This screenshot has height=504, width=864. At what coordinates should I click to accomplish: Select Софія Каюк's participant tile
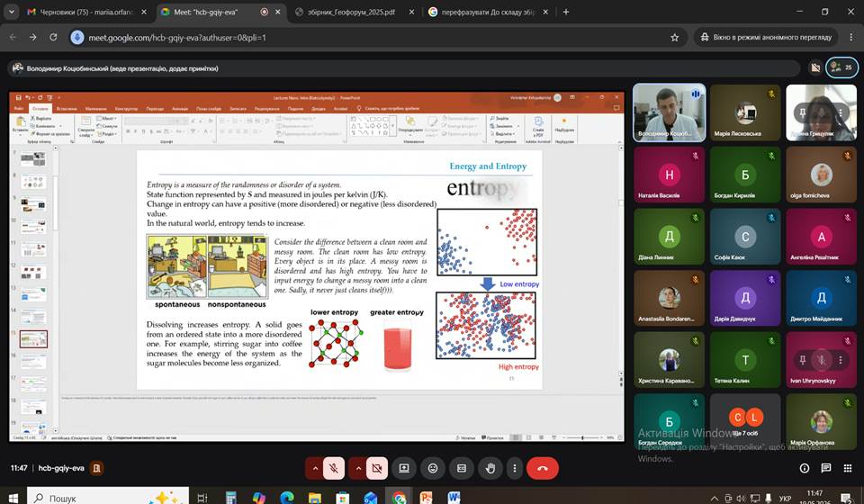[x=745, y=237]
